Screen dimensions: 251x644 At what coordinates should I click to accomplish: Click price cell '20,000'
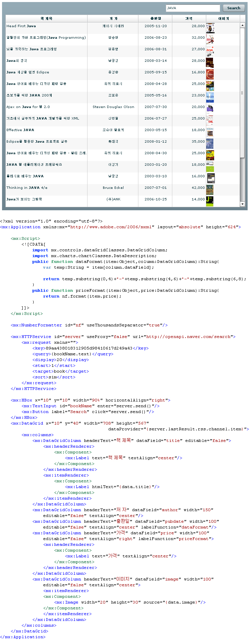(198, 107)
